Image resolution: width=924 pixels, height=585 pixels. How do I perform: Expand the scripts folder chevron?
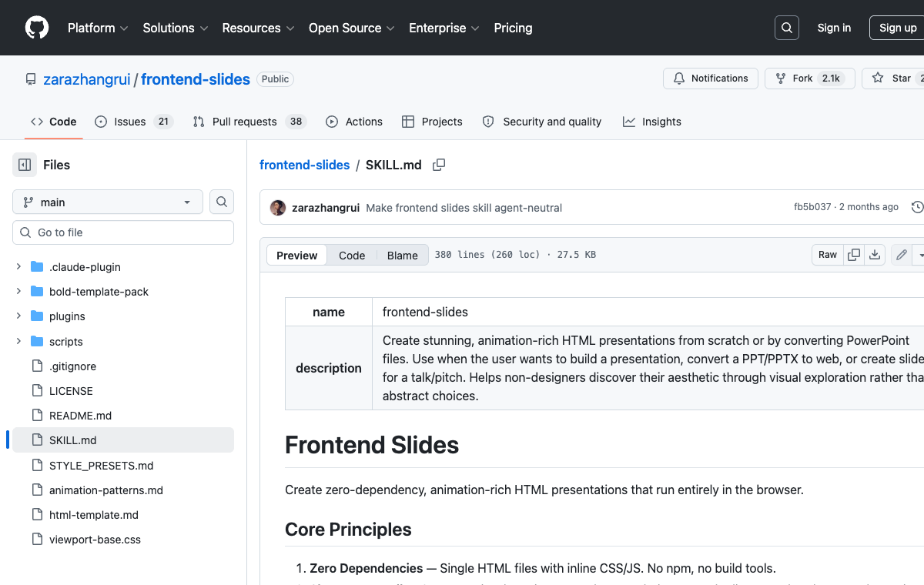click(x=18, y=341)
